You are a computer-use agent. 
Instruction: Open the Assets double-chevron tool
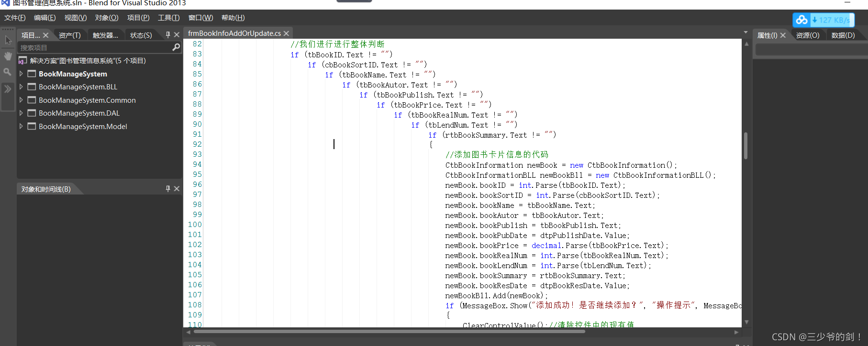(8, 89)
